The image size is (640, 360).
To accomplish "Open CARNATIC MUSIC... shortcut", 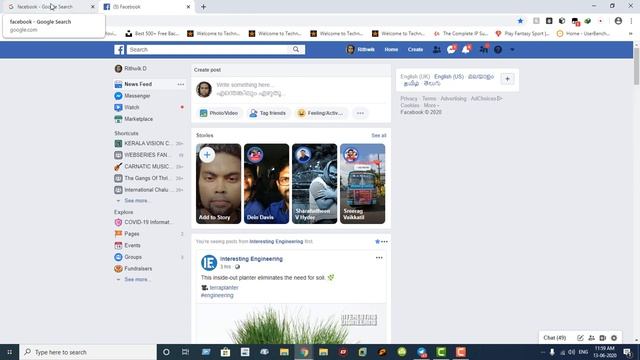I will pos(149,167).
